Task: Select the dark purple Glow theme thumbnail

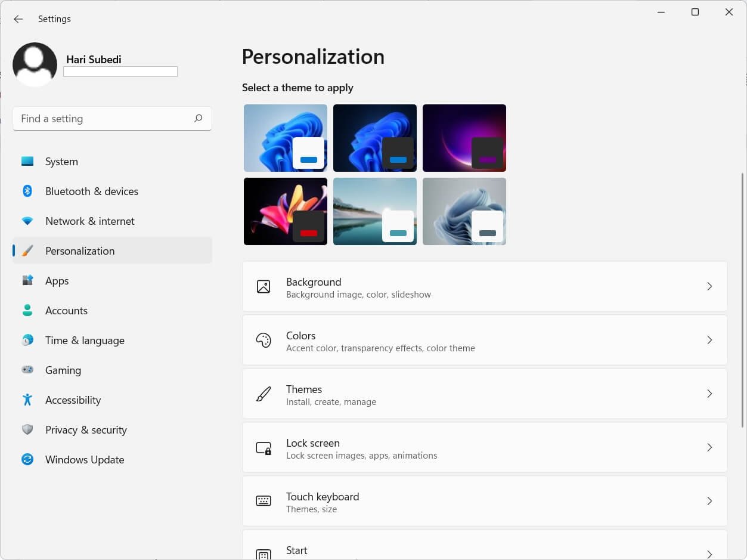Action: 464,138
